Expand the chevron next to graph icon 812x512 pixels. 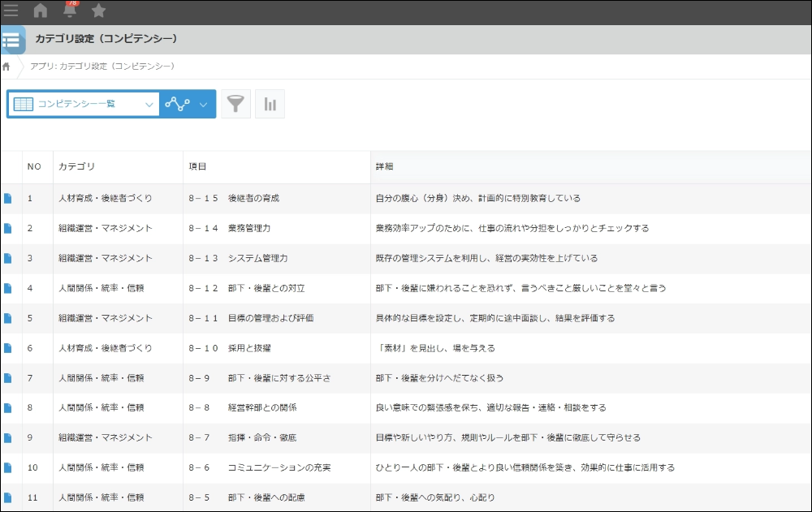(x=204, y=105)
